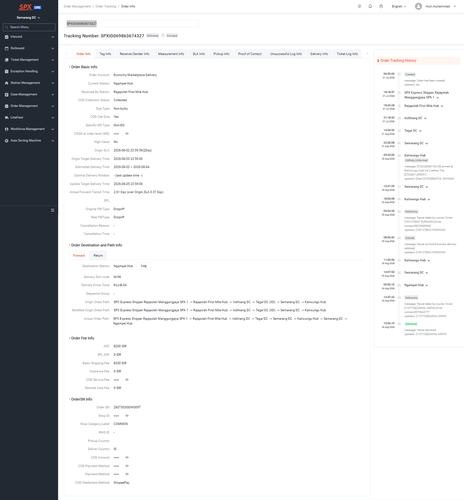Expand Rajapolah First Mile Hub history entry
This screenshot has height=500, width=464.
(442, 106)
